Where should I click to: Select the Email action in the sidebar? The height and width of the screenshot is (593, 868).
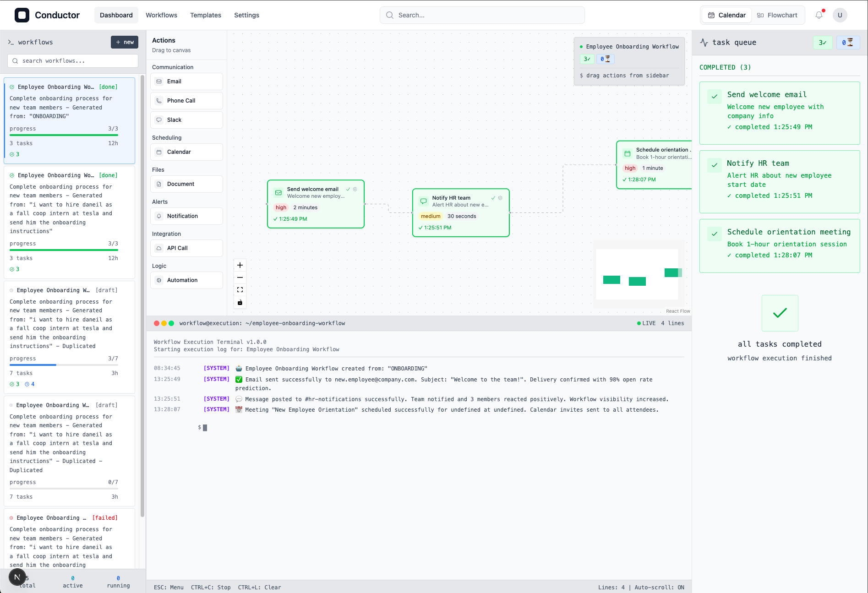pyautogui.click(x=186, y=81)
